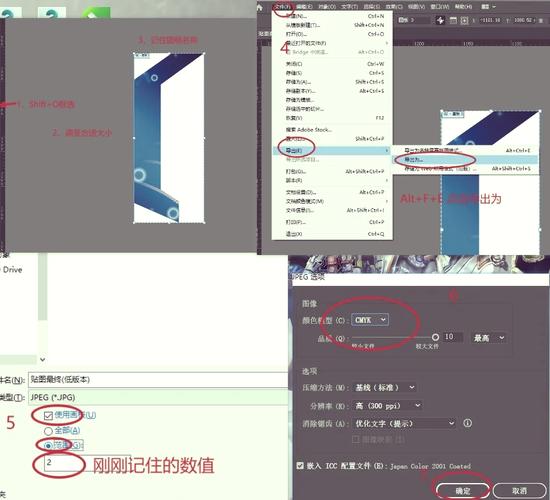Choose Print (Ctrl+P) in File menu
The height and width of the screenshot is (500, 550).
[x=333, y=222]
